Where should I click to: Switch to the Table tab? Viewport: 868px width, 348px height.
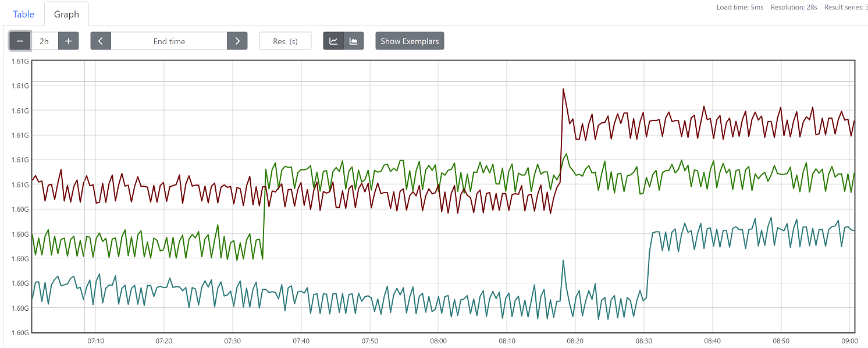tap(24, 14)
